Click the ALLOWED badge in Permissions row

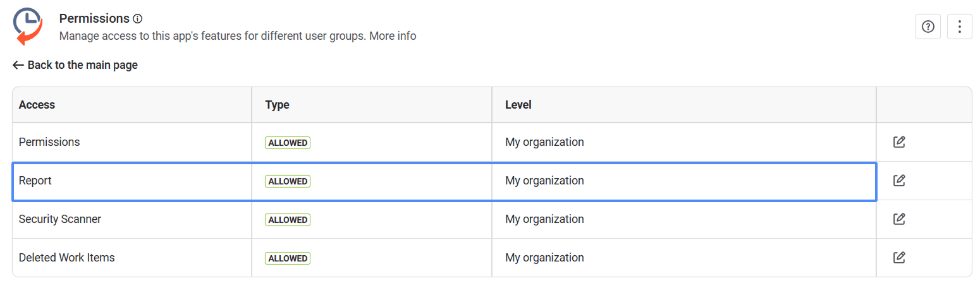point(288,143)
